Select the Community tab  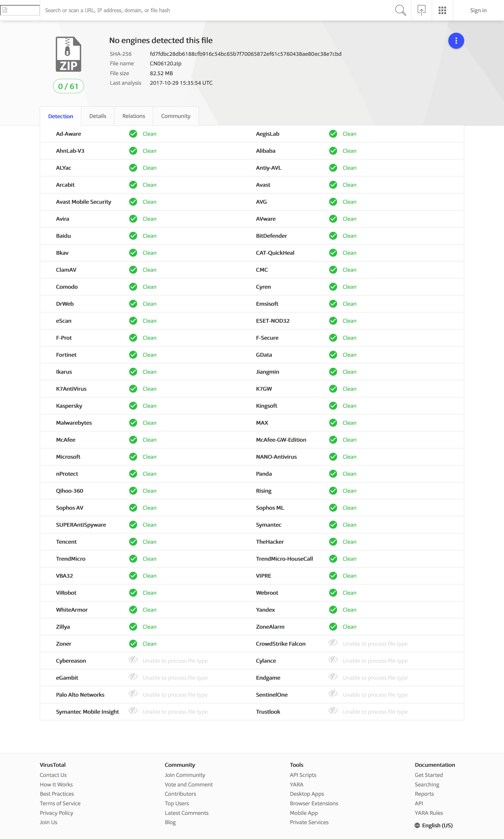coord(176,116)
